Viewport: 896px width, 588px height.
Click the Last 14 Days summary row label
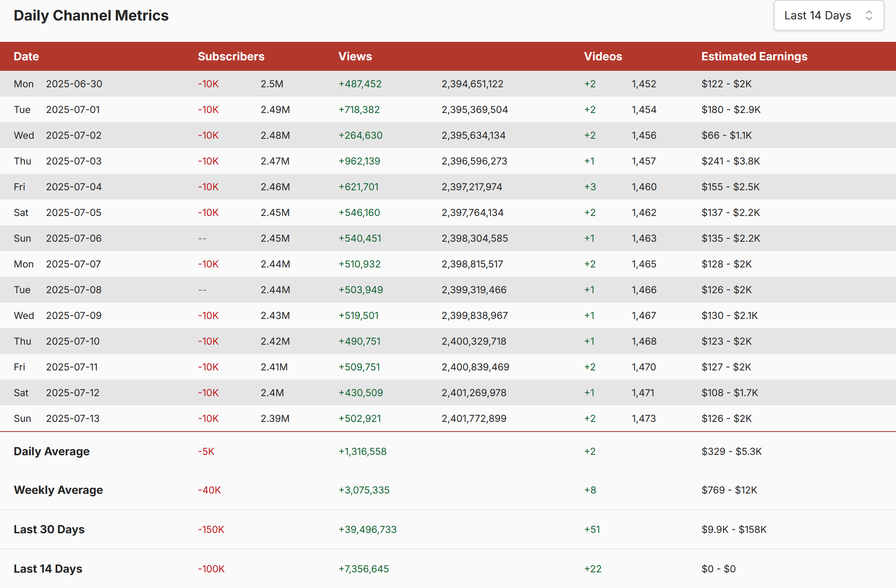pos(48,569)
